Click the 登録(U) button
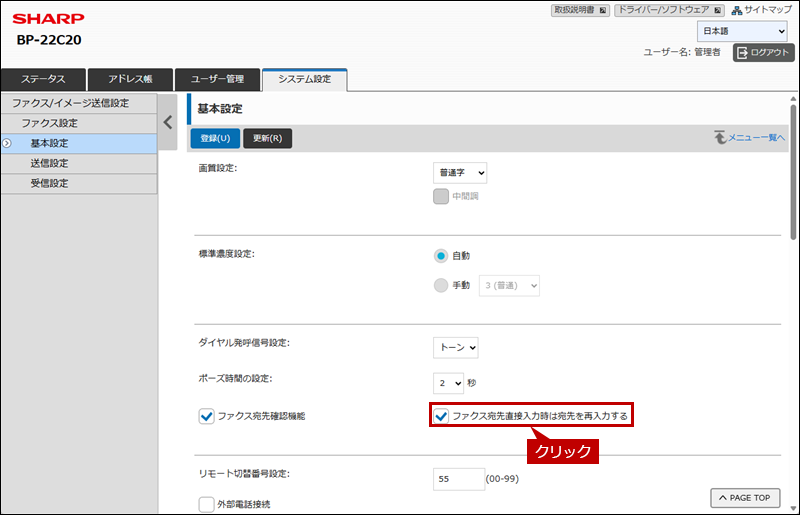This screenshot has height=515, width=800. pyautogui.click(x=215, y=138)
